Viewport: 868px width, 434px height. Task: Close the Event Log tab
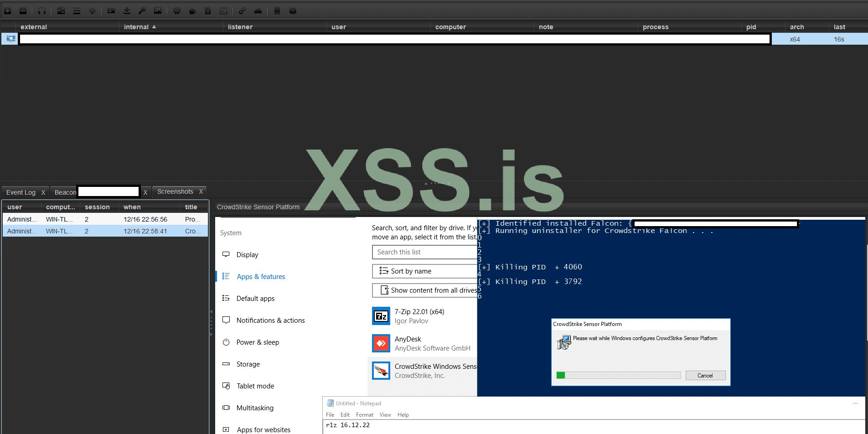tap(43, 192)
